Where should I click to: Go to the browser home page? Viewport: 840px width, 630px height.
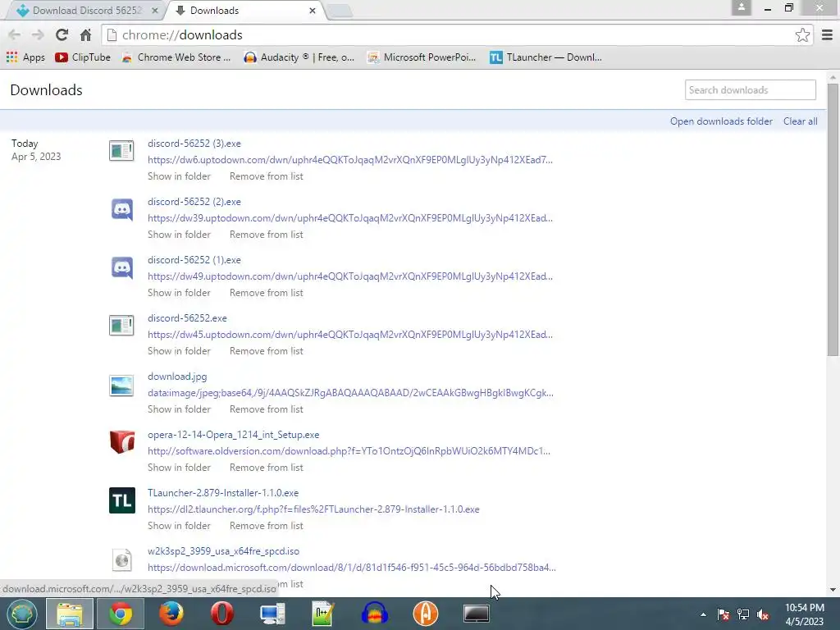85,34
